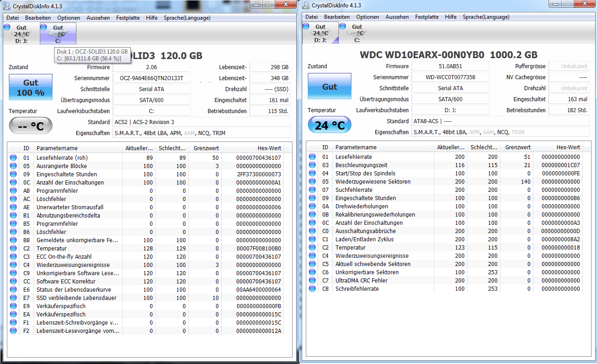597x364 pixels.
Task: Click status orb for Start/Stop des Spindels row
Action: 312,174
